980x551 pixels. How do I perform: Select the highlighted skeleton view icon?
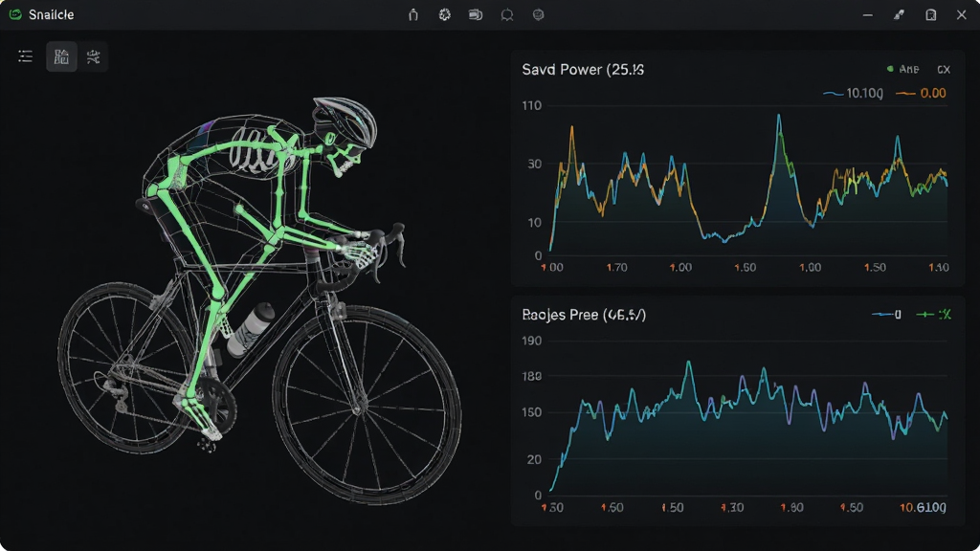tap(61, 56)
